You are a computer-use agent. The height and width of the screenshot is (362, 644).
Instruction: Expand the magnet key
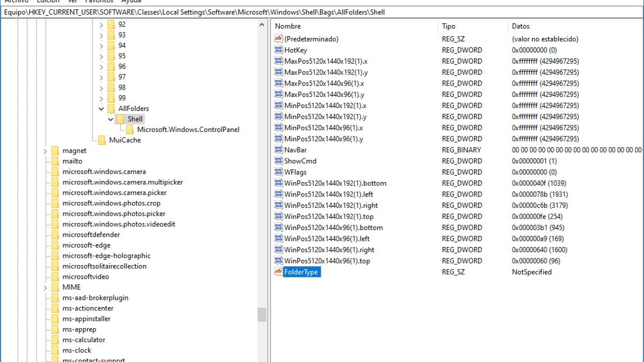click(x=45, y=151)
